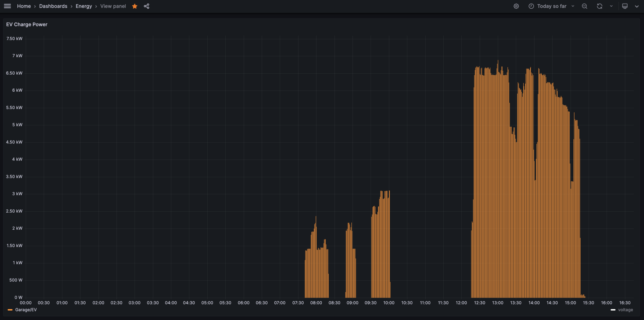Click the 05:00 time axis label
The height and width of the screenshot is (320, 644).
coord(207,303)
